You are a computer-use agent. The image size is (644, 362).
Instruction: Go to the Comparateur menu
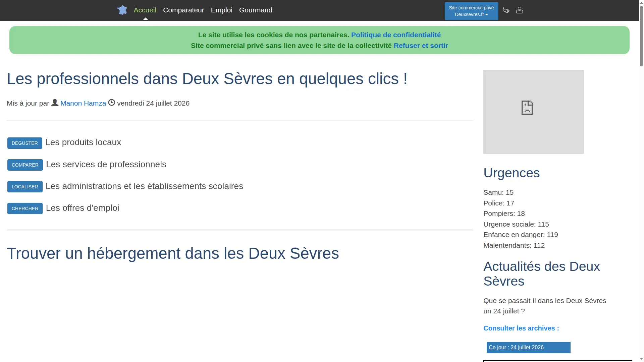point(183,10)
